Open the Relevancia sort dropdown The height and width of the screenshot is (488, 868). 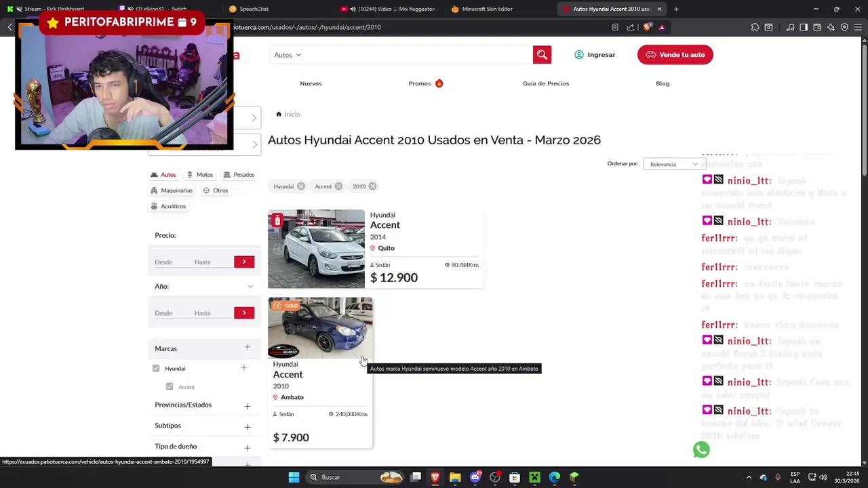coord(674,164)
